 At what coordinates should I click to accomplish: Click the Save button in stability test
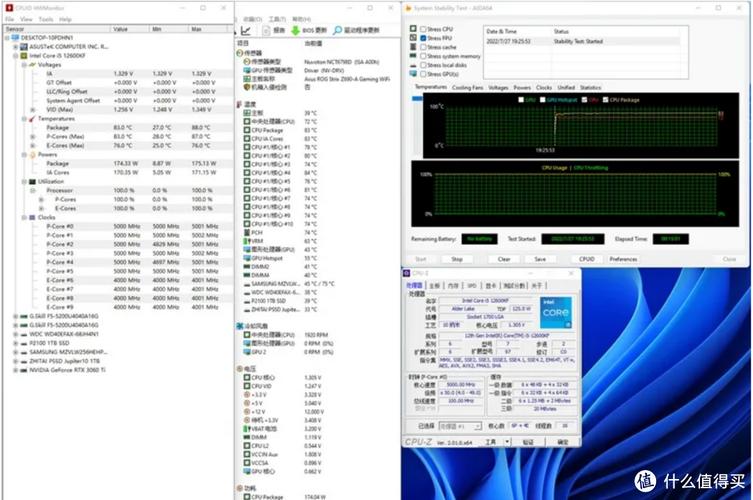click(x=540, y=259)
